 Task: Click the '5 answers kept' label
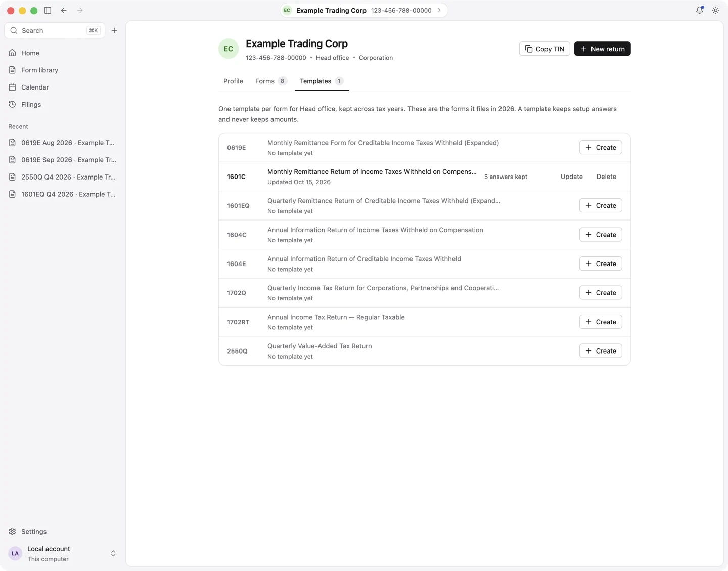pos(506,177)
